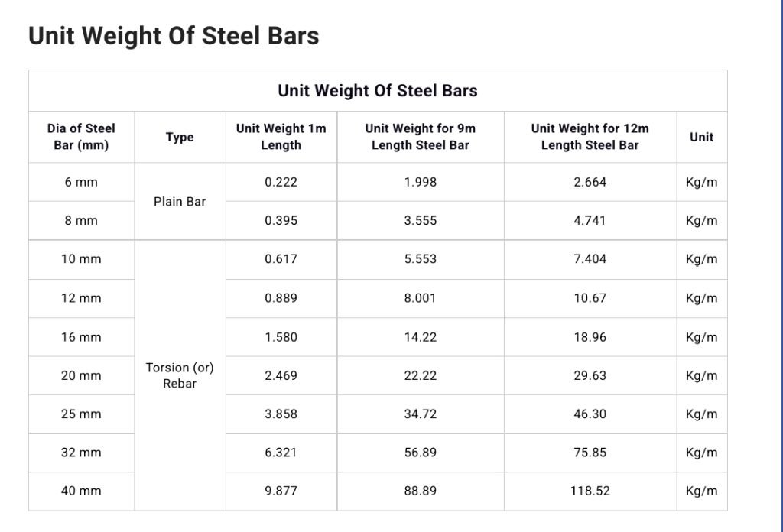Viewport: 783px width, 532px height.
Task: Select the 0.395 value for 8 mm
Action: pos(281,221)
